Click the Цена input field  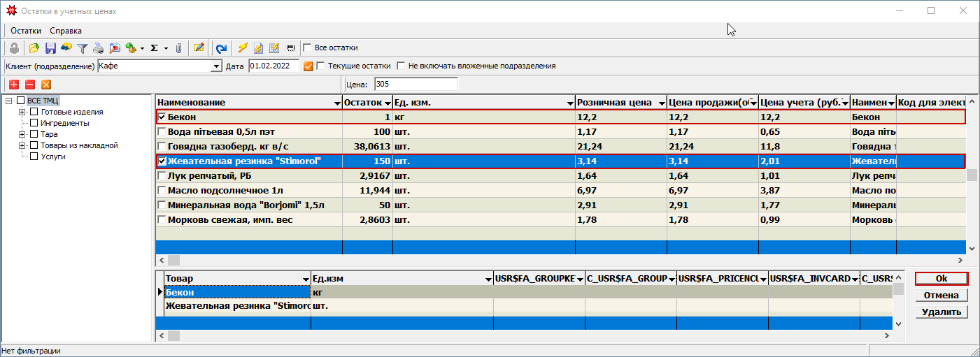click(x=416, y=84)
